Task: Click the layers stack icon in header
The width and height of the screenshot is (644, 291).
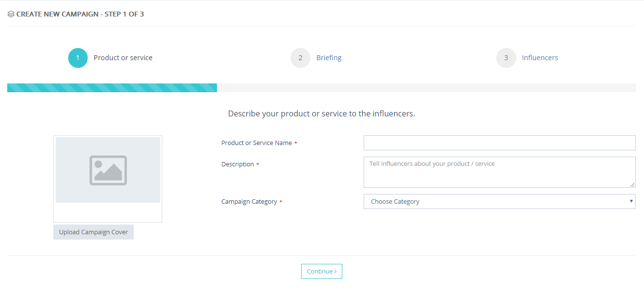Action: tap(11, 14)
